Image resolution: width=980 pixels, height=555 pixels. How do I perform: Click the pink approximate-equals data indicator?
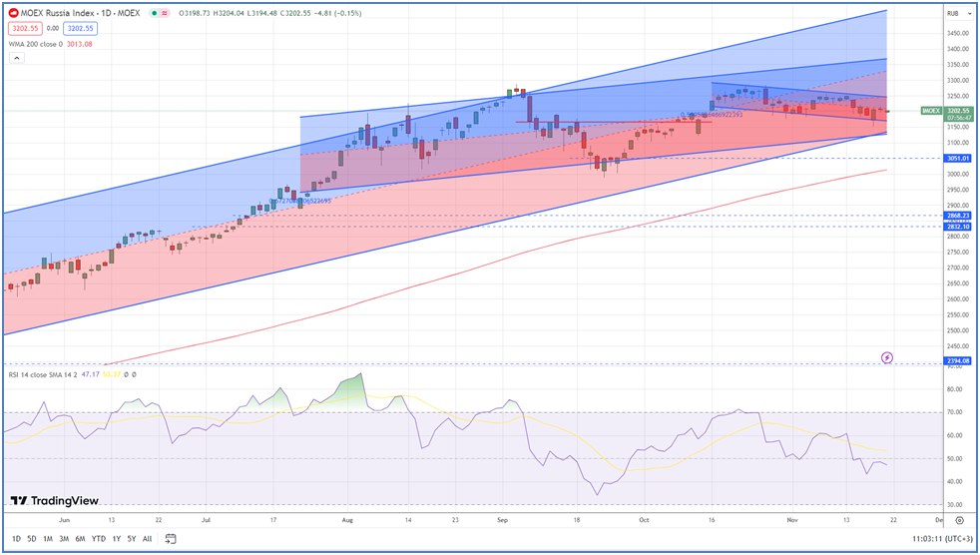pos(165,13)
